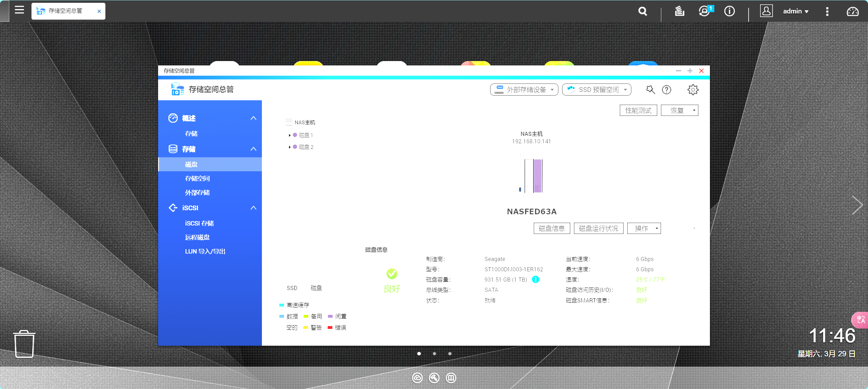Viewport: 868px width, 389px height.
Task: Click the Disk Info button
Action: [551, 228]
